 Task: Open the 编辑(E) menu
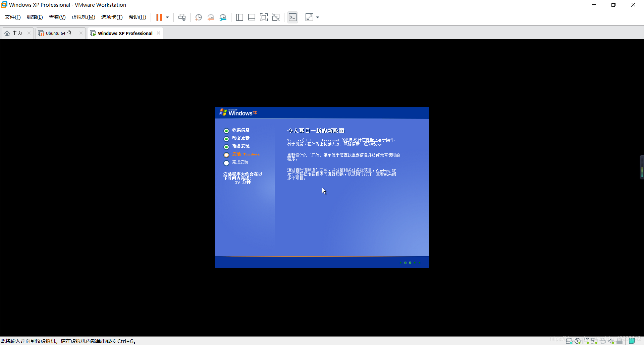(x=35, y=17)
